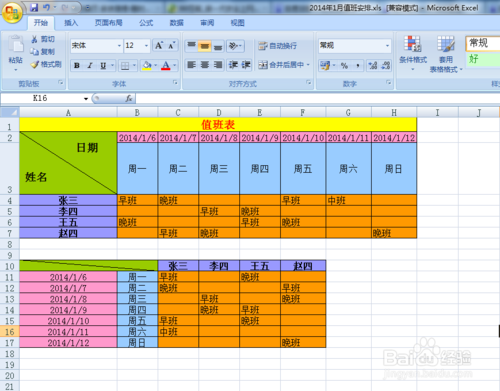
Task: Toggle underline formatting
Action: pyautogui.click(x=103, y=65)
